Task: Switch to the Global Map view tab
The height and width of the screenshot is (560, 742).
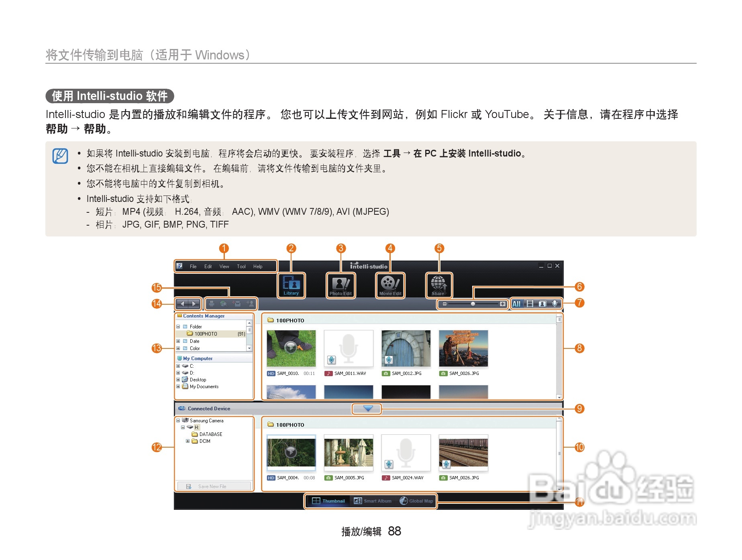Action: tap(416, 501)
